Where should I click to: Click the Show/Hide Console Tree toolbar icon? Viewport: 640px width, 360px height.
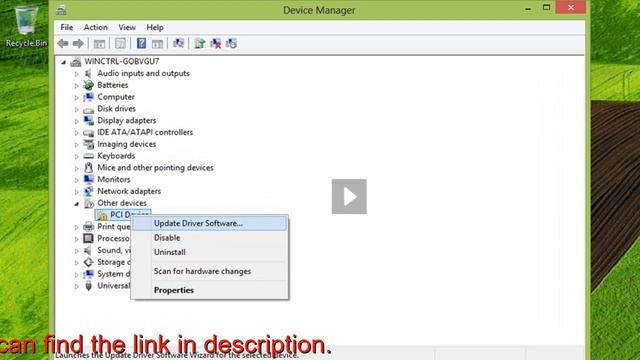tap(99, 43)
